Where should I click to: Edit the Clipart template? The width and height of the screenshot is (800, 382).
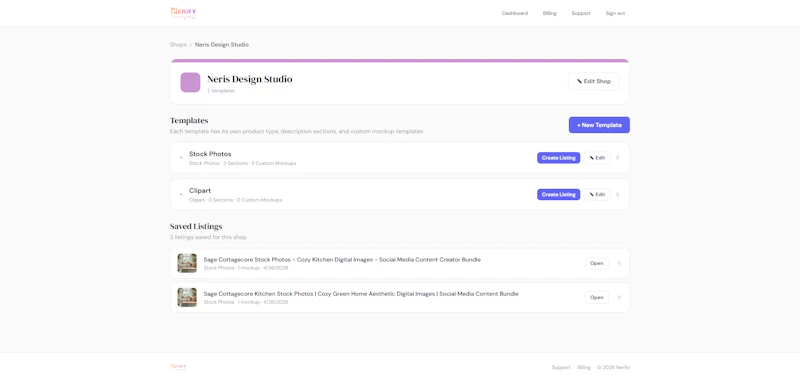click(597, 194)
